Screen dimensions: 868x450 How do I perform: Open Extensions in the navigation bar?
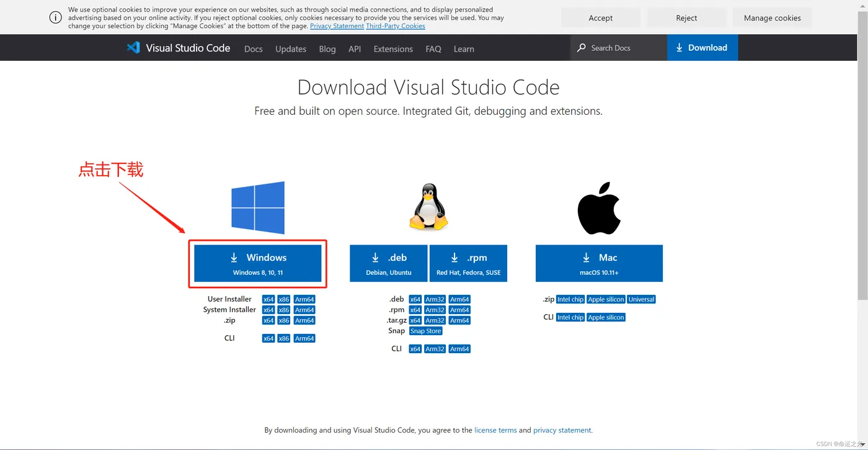click(x=393, y=49)
